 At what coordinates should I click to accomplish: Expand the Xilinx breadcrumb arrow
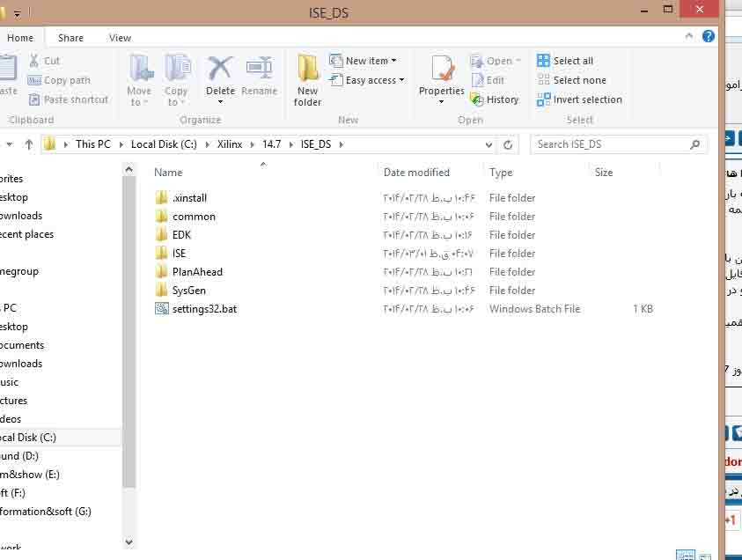point(253,144)
